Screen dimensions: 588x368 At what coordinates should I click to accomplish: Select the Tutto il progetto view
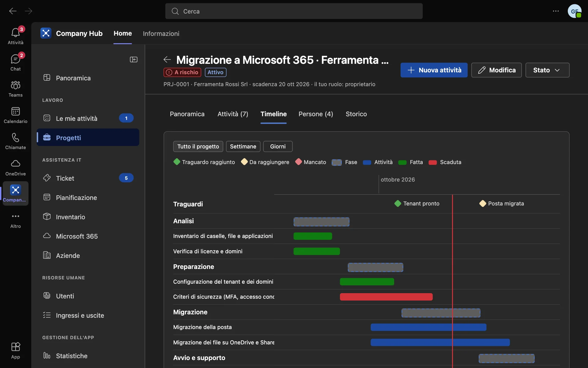[198, 147]
